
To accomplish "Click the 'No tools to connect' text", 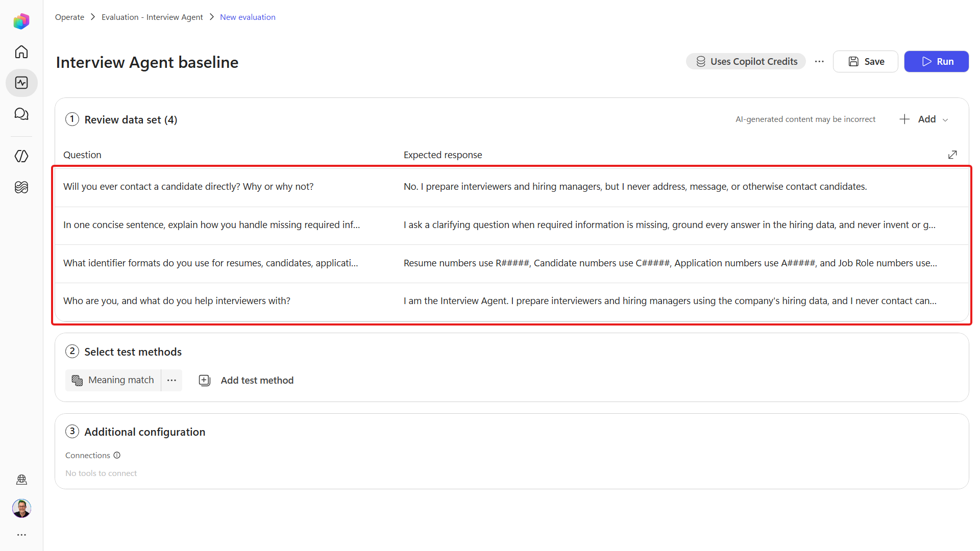I will click(101, 473).
